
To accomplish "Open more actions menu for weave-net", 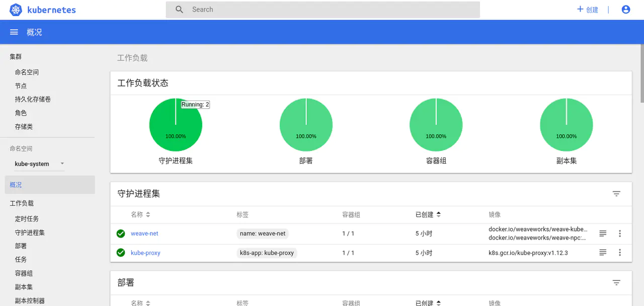I will tap(620, 234).
